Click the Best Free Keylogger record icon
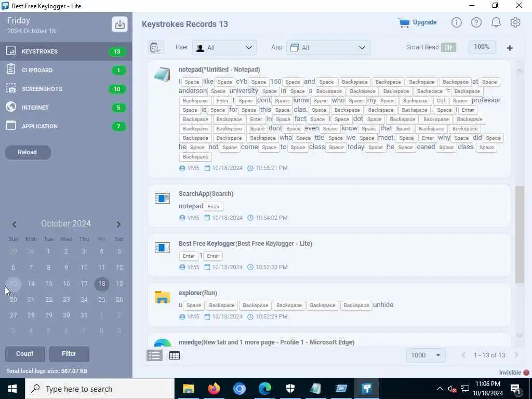 (x=162, y=248)
